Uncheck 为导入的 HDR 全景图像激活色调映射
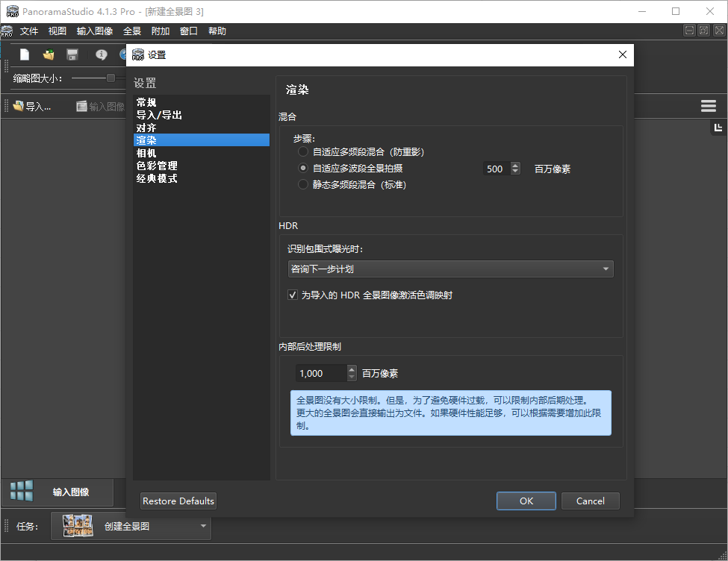The height and width of the screenshot is (561, 728). 293,295
